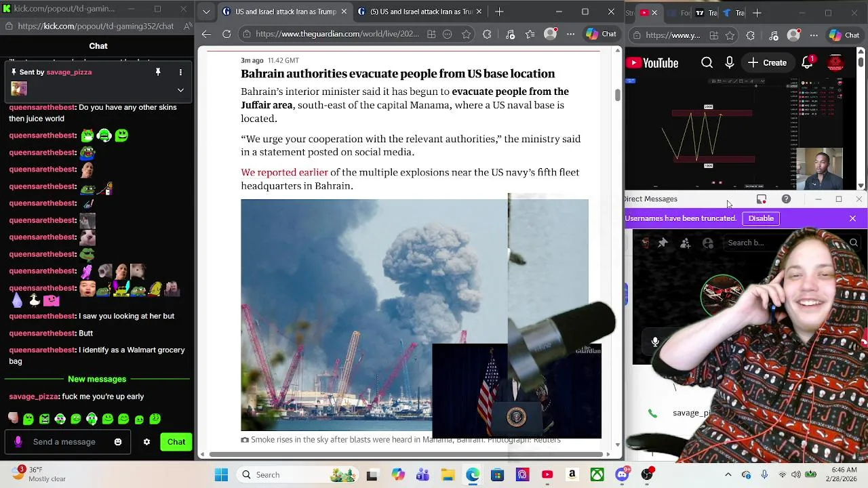Open Discord from the taskbar

pos(622,474)
